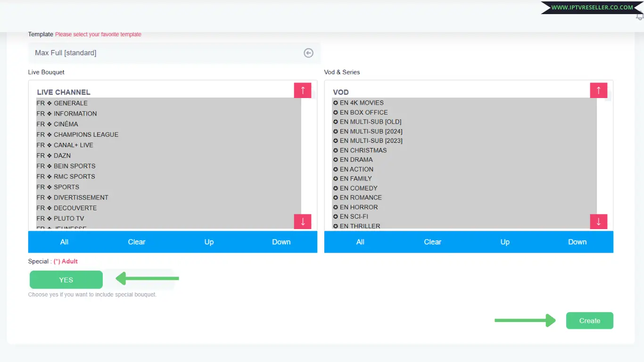Select FR CHAMPIONS LEAGUE in live list

(86, 135)
